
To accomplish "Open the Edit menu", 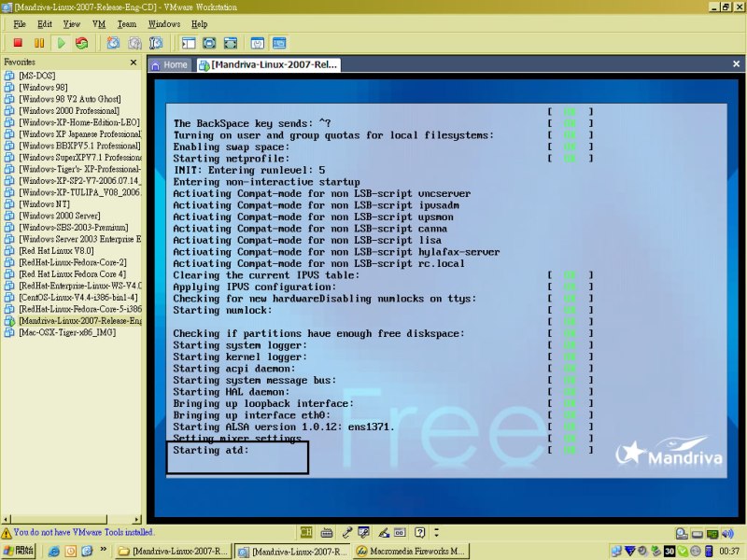I will click(45, 24).
